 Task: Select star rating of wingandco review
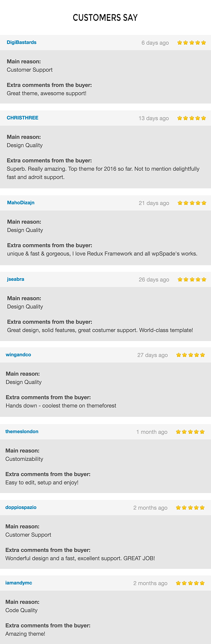pos(191,355)
